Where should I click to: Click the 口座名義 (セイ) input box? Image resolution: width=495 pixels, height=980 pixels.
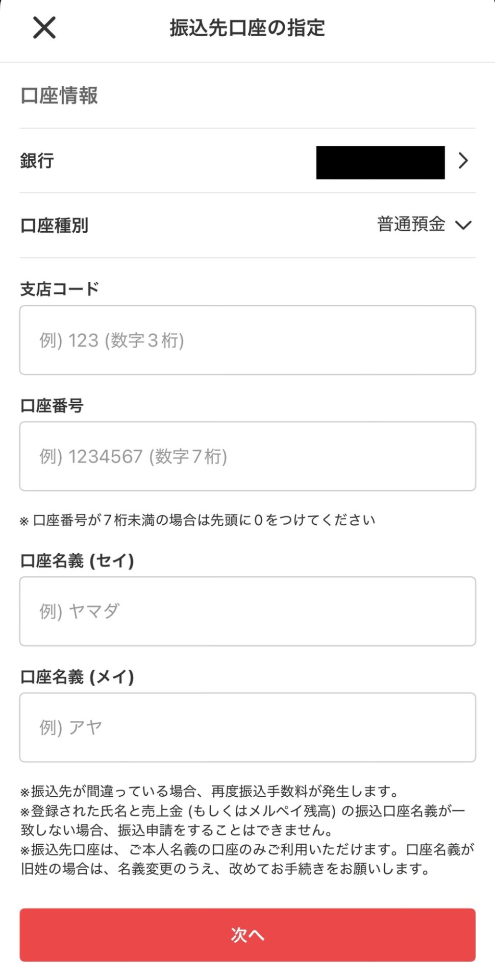[x=247, y=611]
